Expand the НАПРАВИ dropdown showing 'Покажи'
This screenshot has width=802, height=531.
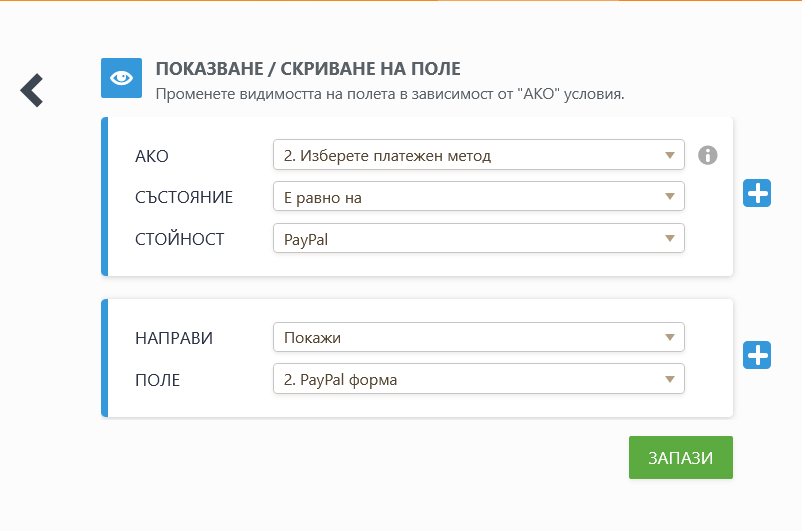pos(478,337)
